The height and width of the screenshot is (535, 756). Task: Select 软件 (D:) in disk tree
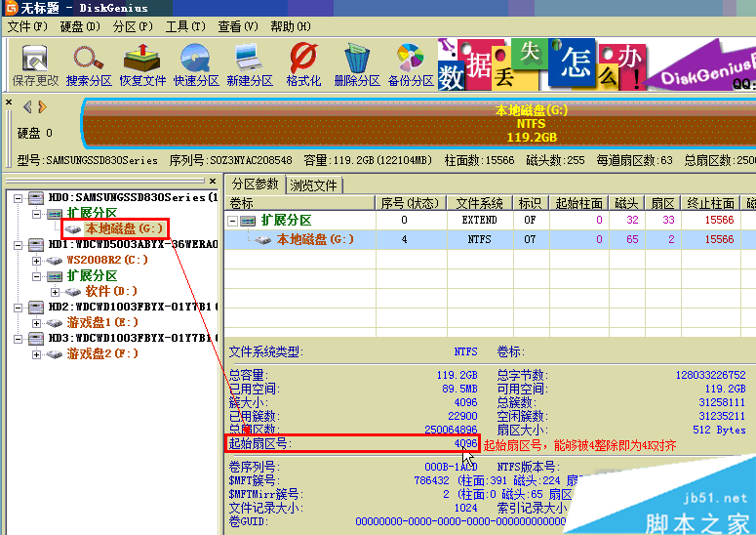(x=111, y=291)
